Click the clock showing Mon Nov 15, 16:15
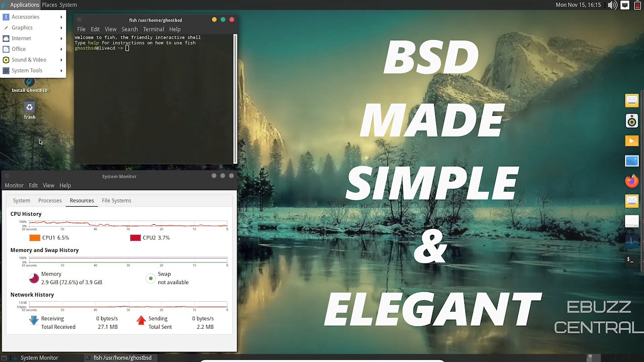The image size is (644, 362). point(578,5)
